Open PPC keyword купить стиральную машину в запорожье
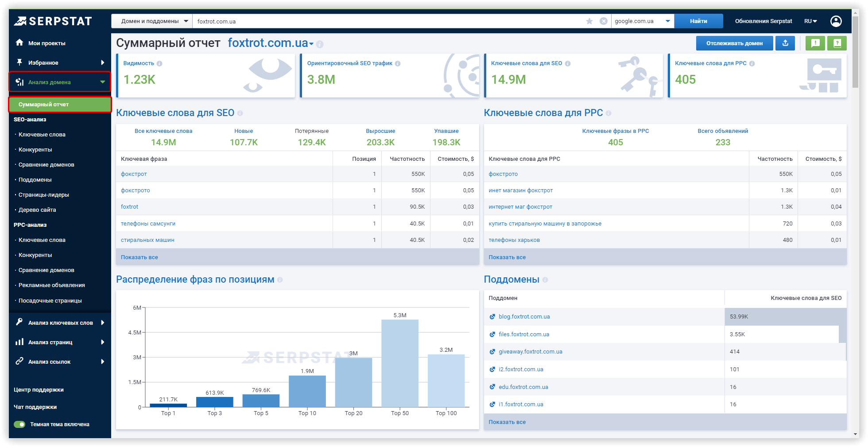 (x=545, y=223)
